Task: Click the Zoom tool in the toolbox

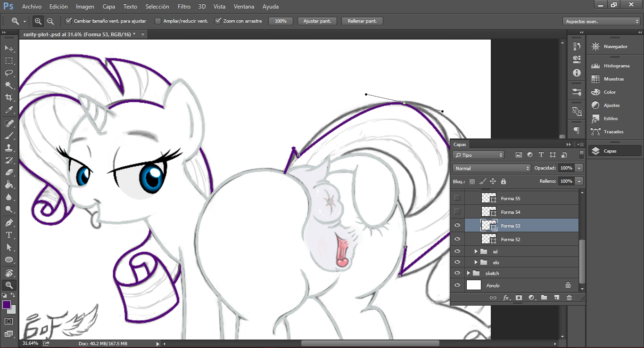Action: (x=9, y=285)
